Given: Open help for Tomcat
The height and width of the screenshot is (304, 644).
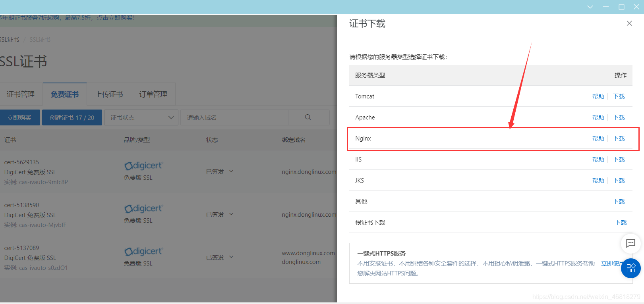Looking at the screenshot, I should pos(598,96).
